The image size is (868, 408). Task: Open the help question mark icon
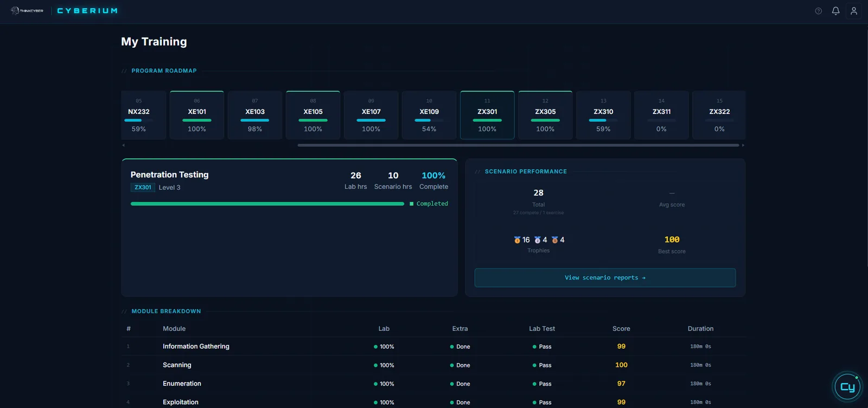(x=818, y=11)
